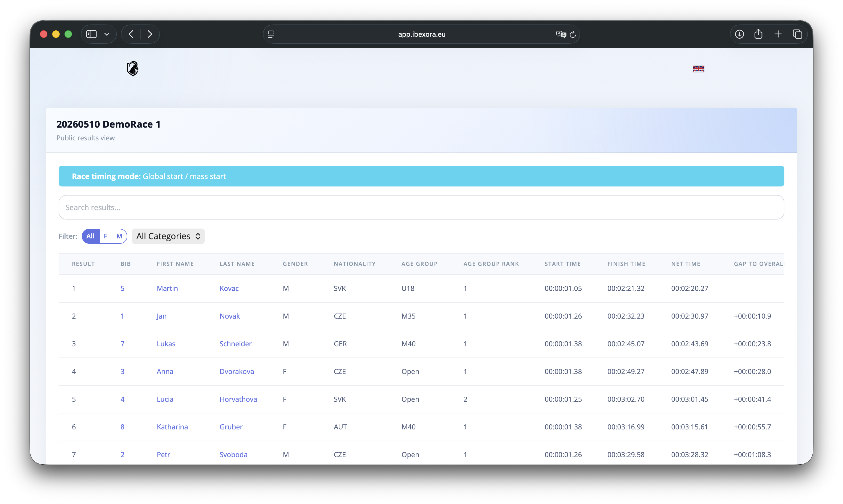This screenshot has width=843, height=504.
Task: Open the reader view icon in address bar
Action: (x=271, y=34)
